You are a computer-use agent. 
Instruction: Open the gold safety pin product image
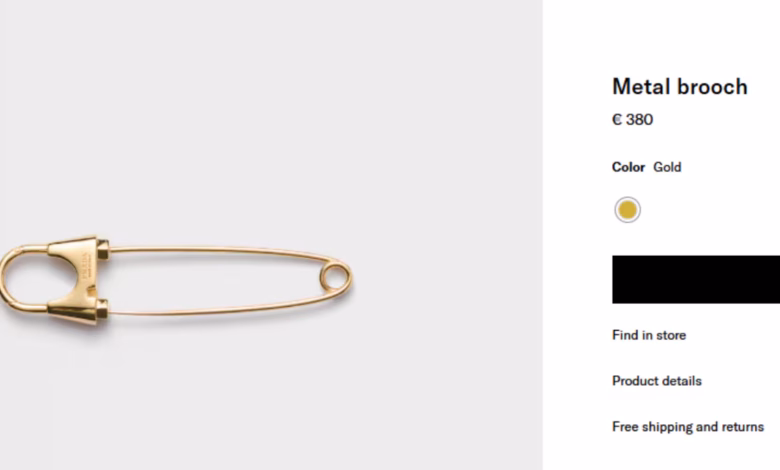click(176, 280)
